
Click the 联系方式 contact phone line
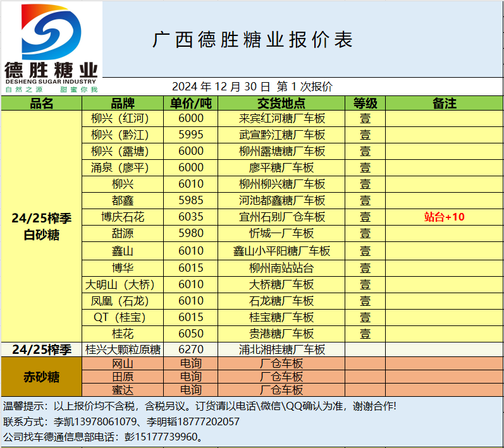tap(121, 421)
